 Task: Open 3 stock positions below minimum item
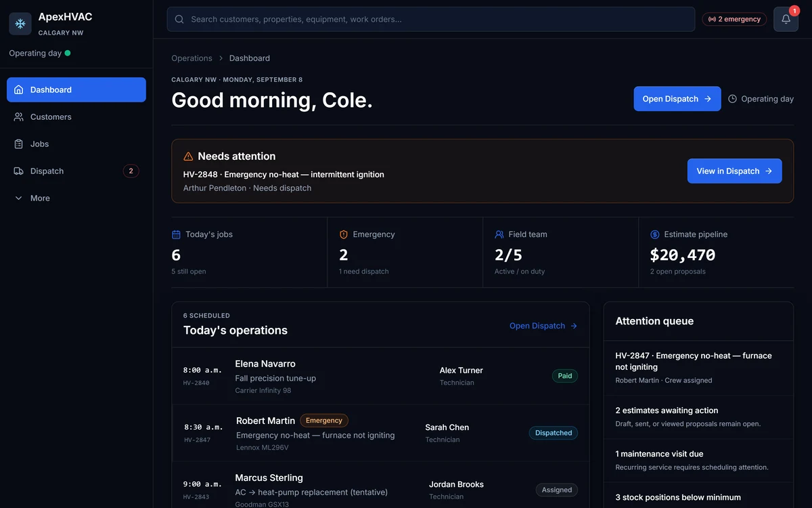click(x=698, y=496)
